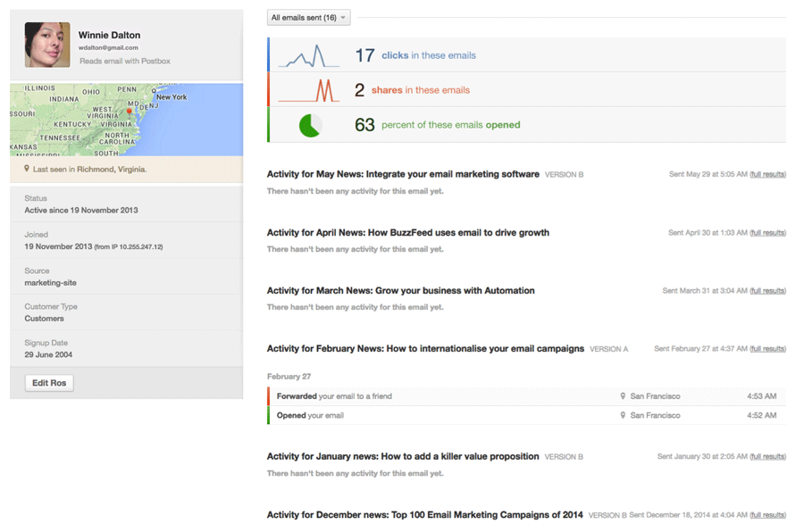Click the wdalton@gmail.com email address
Viewport: 804px width, 532px height.
108,48
